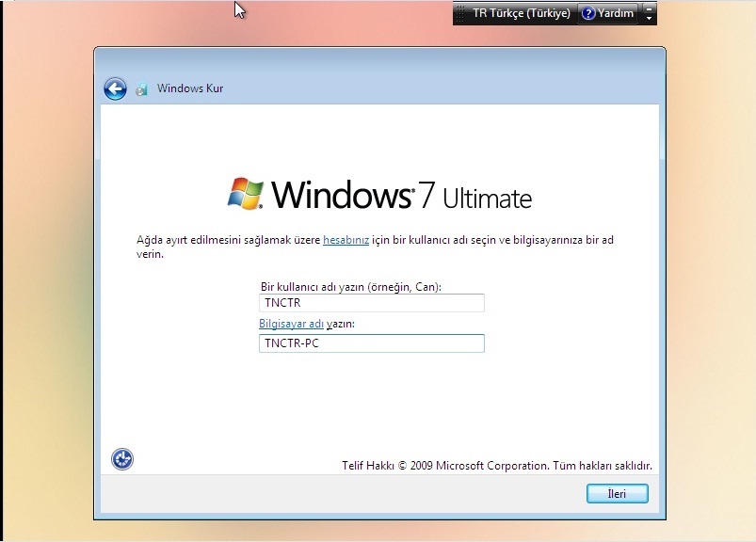Click the Windows Kur title text
The image size is (756, 542).
click(x=190, y=89)
